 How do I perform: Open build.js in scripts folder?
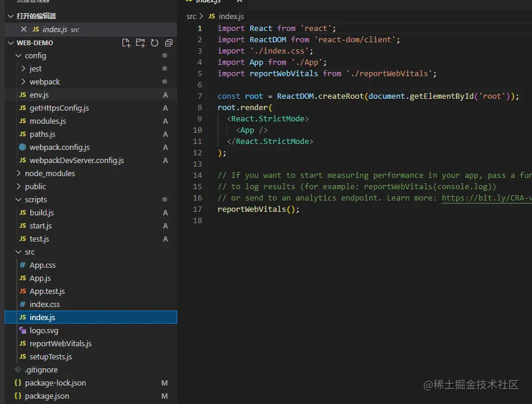(x=91, y=212)
